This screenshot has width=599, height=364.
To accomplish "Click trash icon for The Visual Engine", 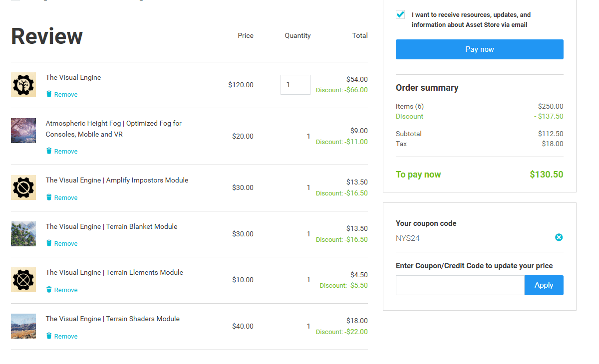I will click(49, 94).
